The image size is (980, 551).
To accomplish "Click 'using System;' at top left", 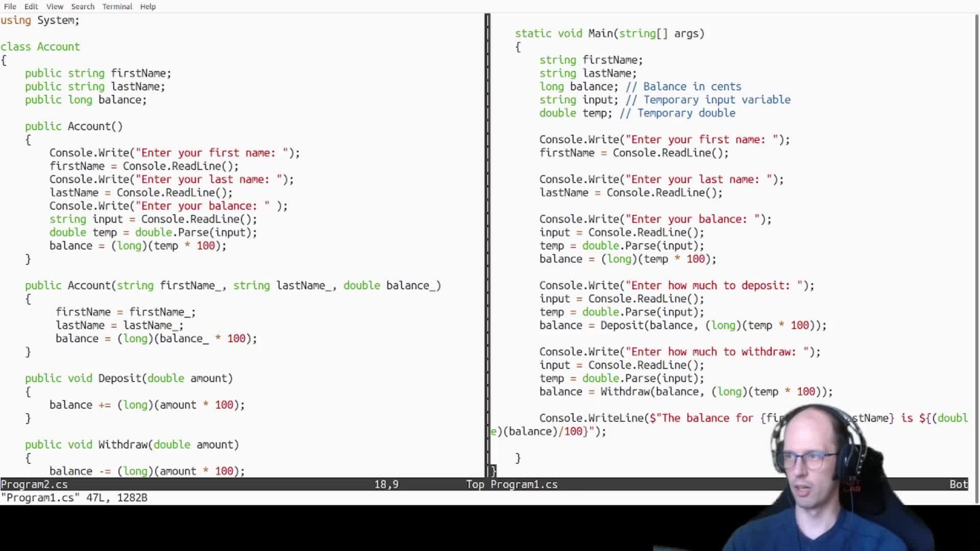I will pos(40,20).
